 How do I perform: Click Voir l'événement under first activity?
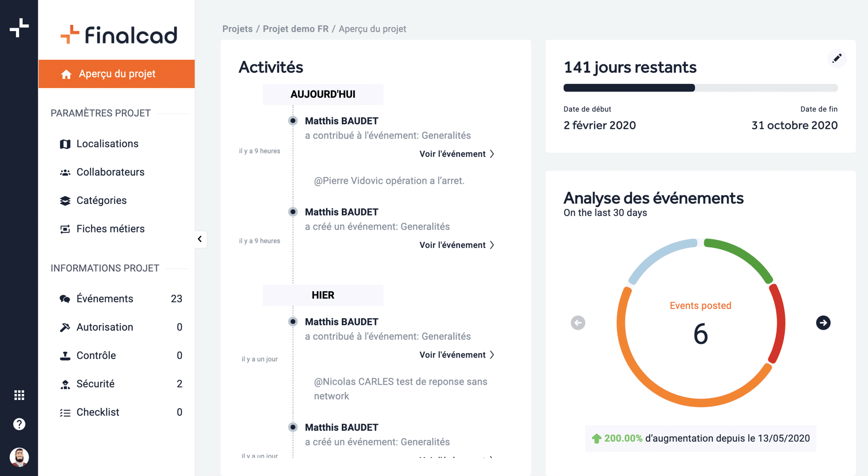pyautogui.click(x=456, y=154)
